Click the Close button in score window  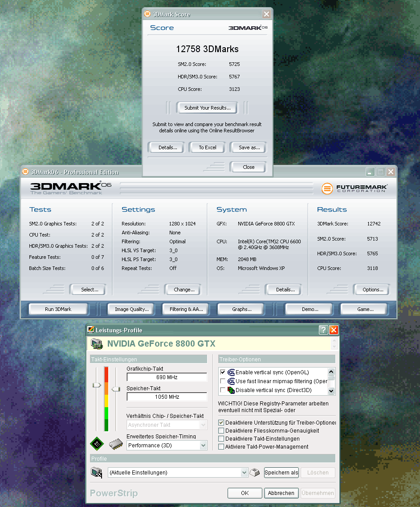pos(249,167)
